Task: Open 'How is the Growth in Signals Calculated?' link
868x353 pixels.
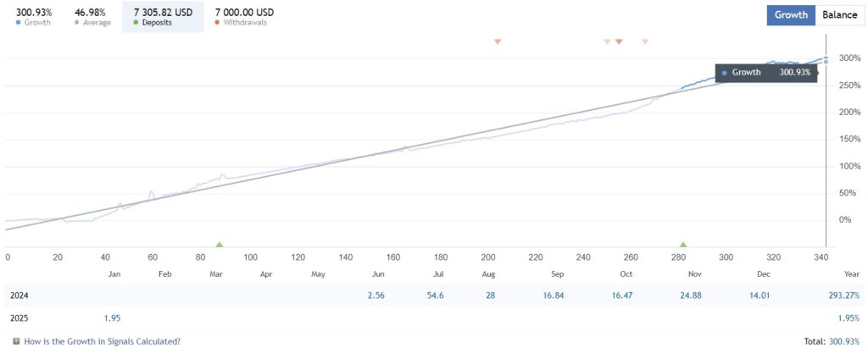Action: [x=102, y=342]
